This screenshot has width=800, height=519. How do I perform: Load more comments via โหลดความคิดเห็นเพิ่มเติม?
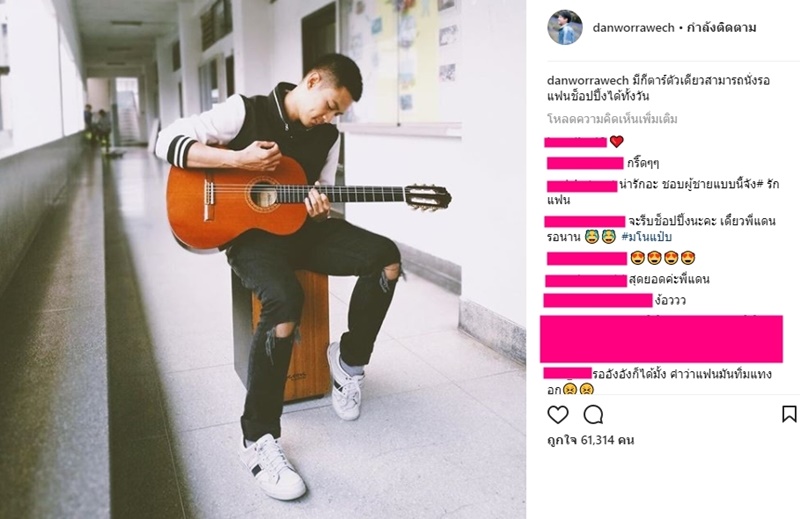[612, 119]
